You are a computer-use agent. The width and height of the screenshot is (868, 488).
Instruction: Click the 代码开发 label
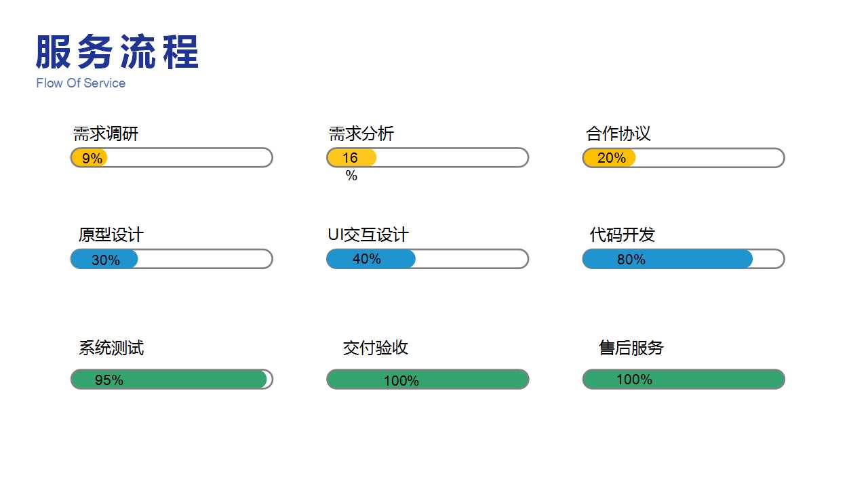[x=623, y=235]
